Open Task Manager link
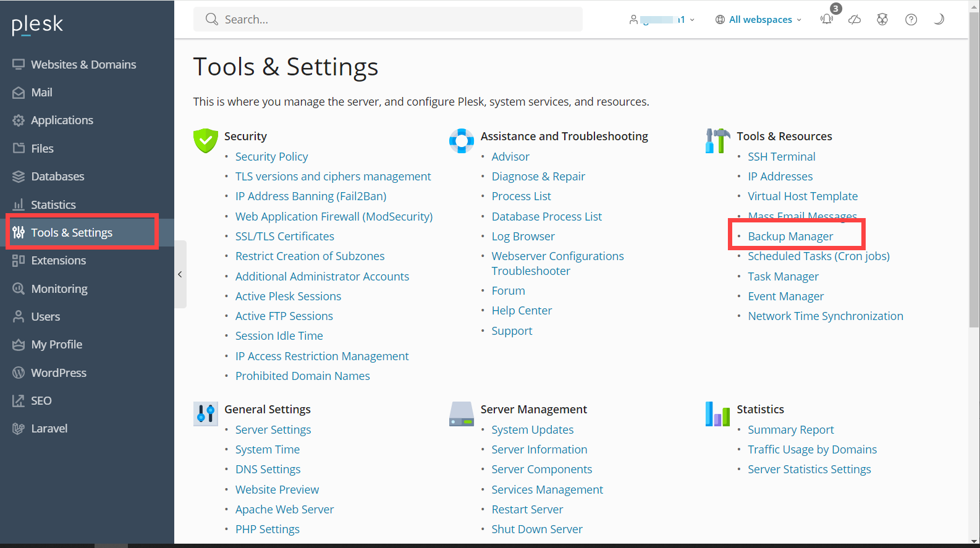Viewport: 980px width, 548px height. tap(783, 277)
